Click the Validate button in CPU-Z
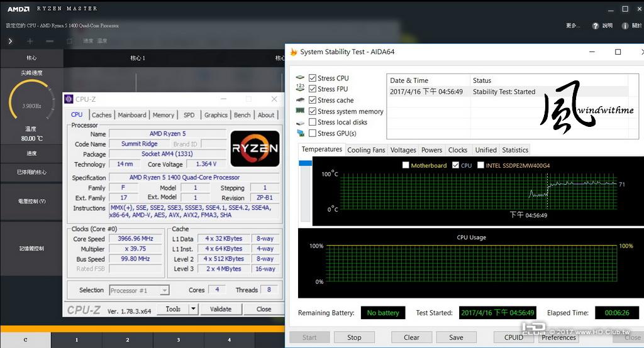The image size is (644, 348). point(221,309)
